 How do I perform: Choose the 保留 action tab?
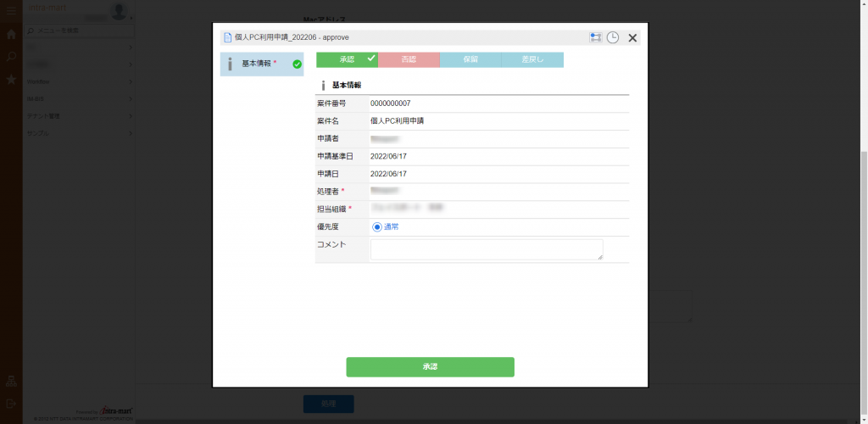(470, 59)
